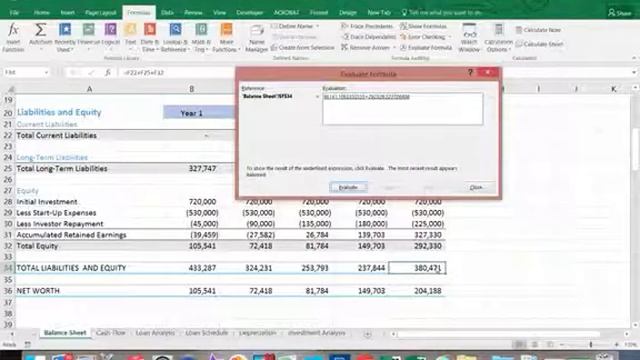The height and width of the screenshot is (360, 640).
Task: Click the zoom slider handle
Action: (591, 344)
